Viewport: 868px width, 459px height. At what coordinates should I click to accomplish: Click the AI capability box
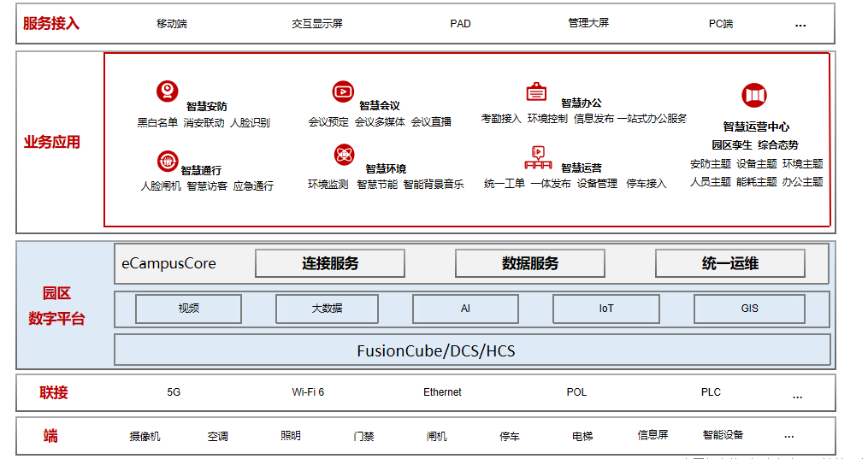465,309
